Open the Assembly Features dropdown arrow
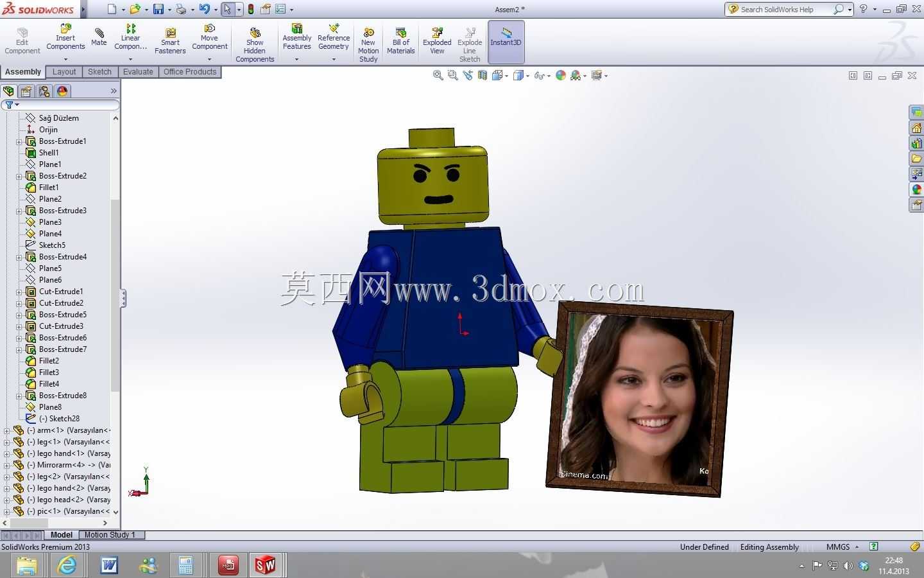924x578 pixels. (x=296, y=60)
